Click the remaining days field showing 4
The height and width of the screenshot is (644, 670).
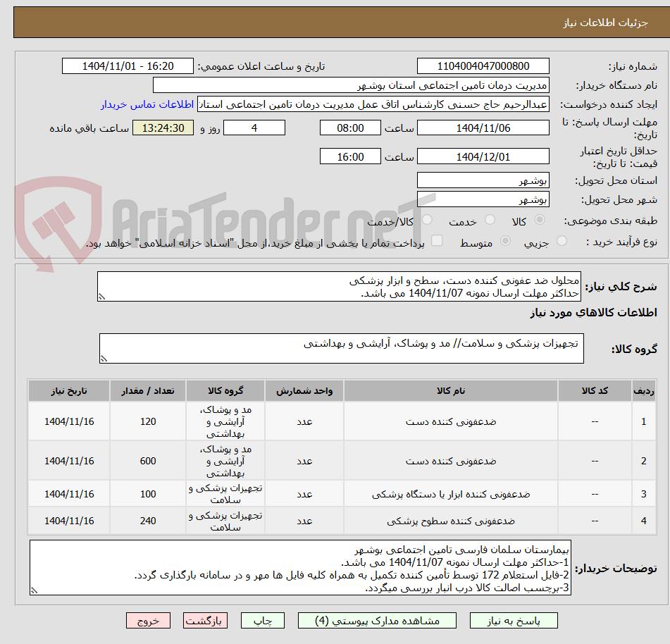(254, 128)
